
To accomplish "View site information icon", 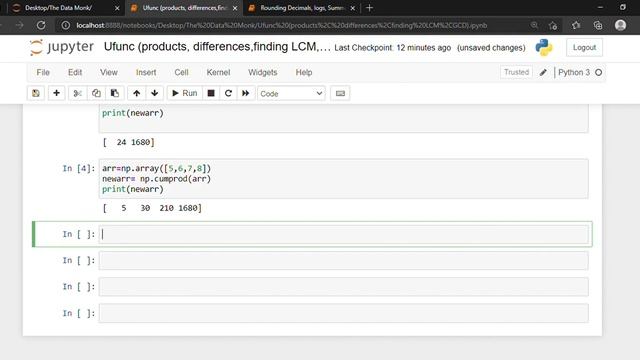I will click(65, 25).
